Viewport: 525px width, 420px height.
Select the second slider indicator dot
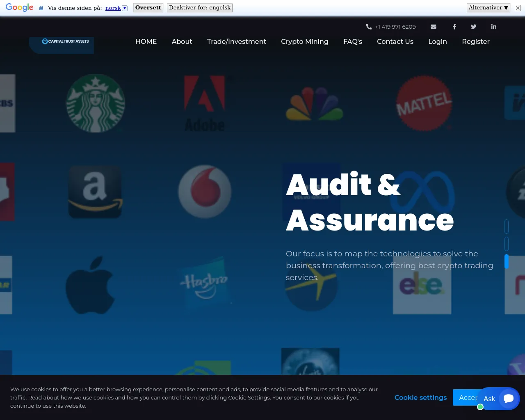tap(507, 244)
